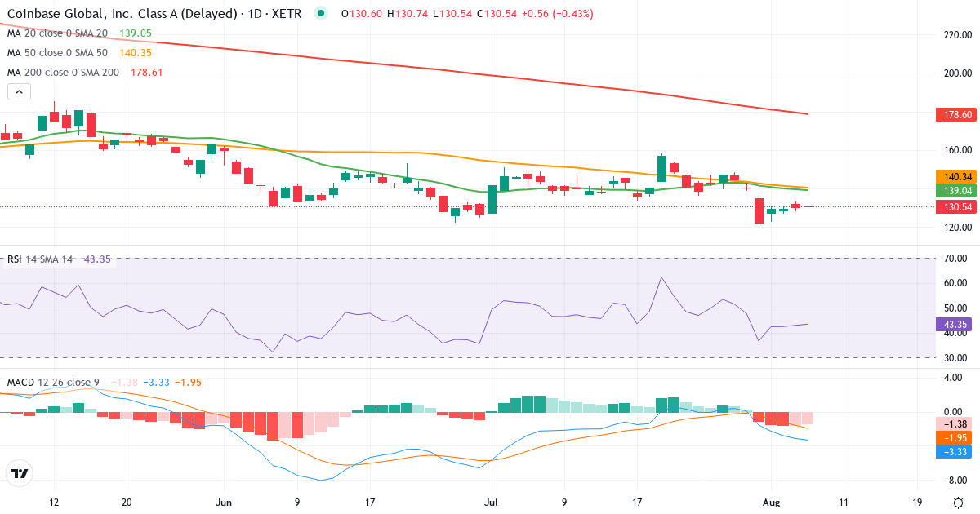The image size is (980, 514).
Task: Click the SMA 20 legend value 139.05
Action: coord(136,33)
